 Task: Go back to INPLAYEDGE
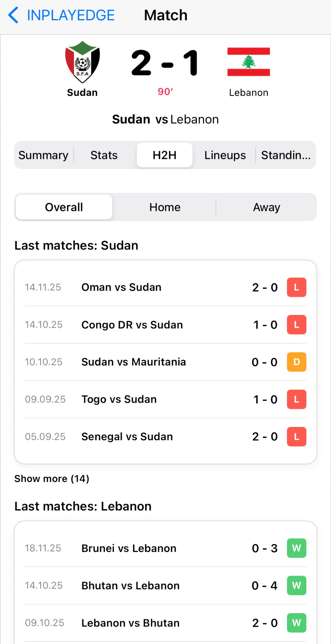[70, 15]
